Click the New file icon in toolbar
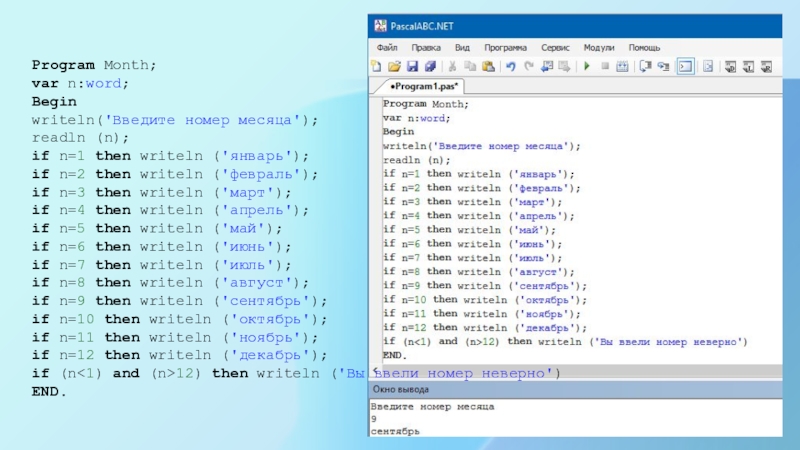 [x=377, y=66]
